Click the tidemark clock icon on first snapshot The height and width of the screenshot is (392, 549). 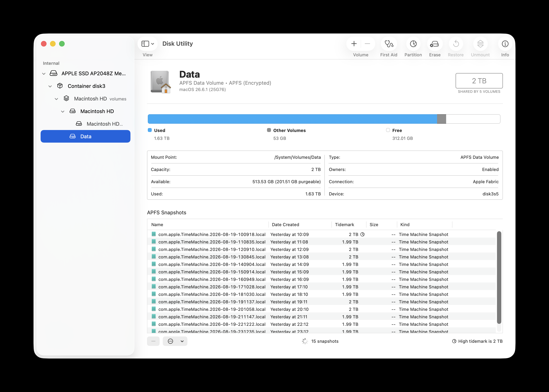(x=362, y=234)
